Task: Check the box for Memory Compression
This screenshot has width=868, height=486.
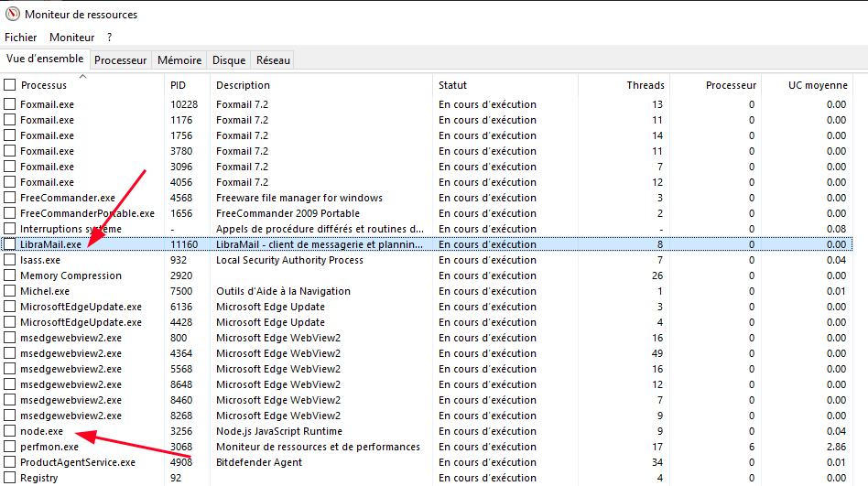Action: point(9,275)
